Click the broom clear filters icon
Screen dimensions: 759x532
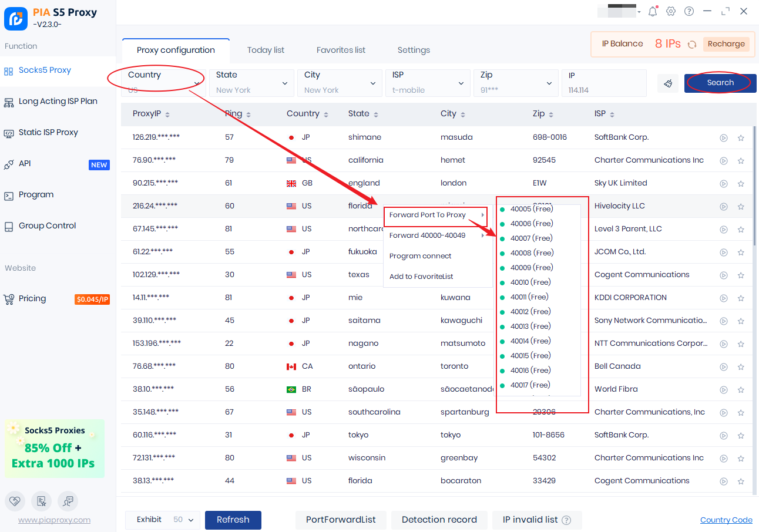[x=668, y=83]
